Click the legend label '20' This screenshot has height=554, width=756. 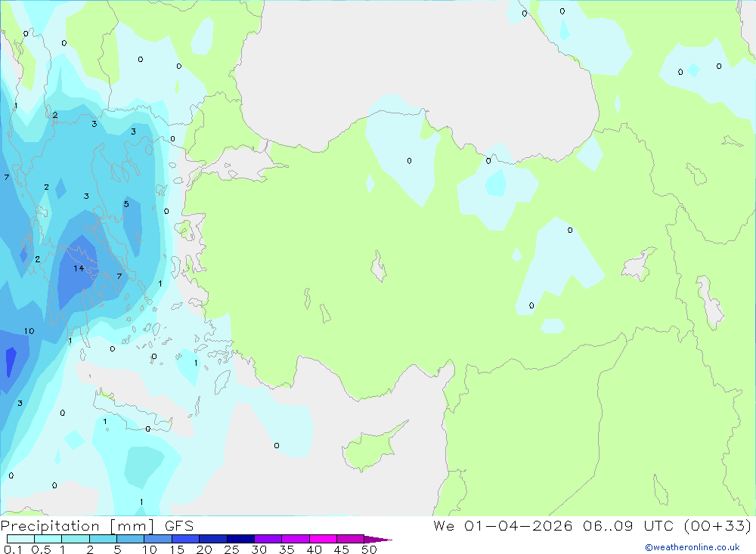click(204, 549)
